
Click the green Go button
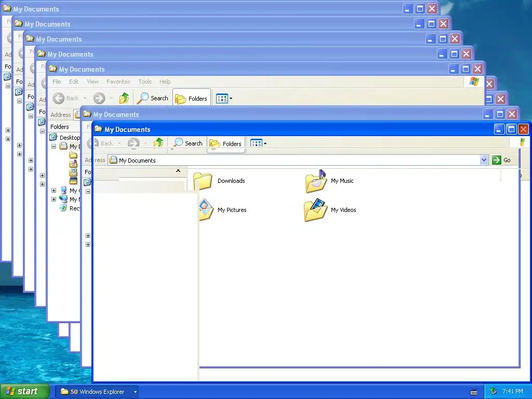pyautogui.click(x=501, y=160)
